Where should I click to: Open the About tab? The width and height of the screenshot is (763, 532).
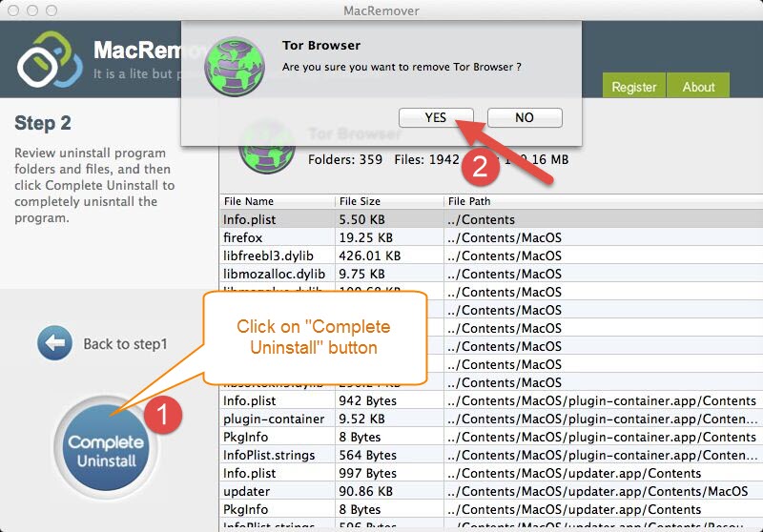pyautogui.click(x=698, y=86)
